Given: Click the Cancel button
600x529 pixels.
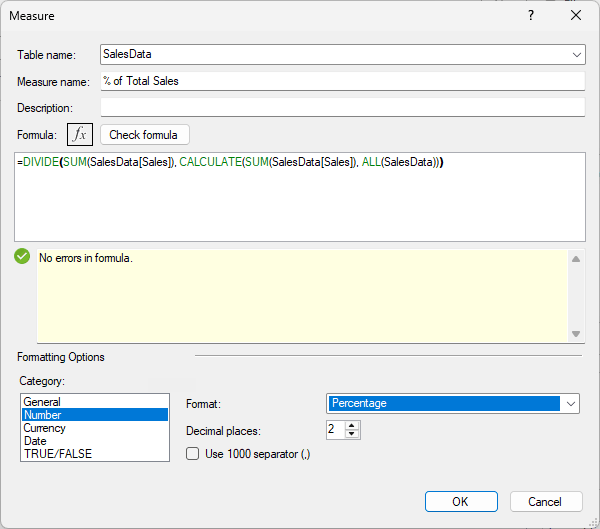Looking at the screenshot, I should [546, 501].
